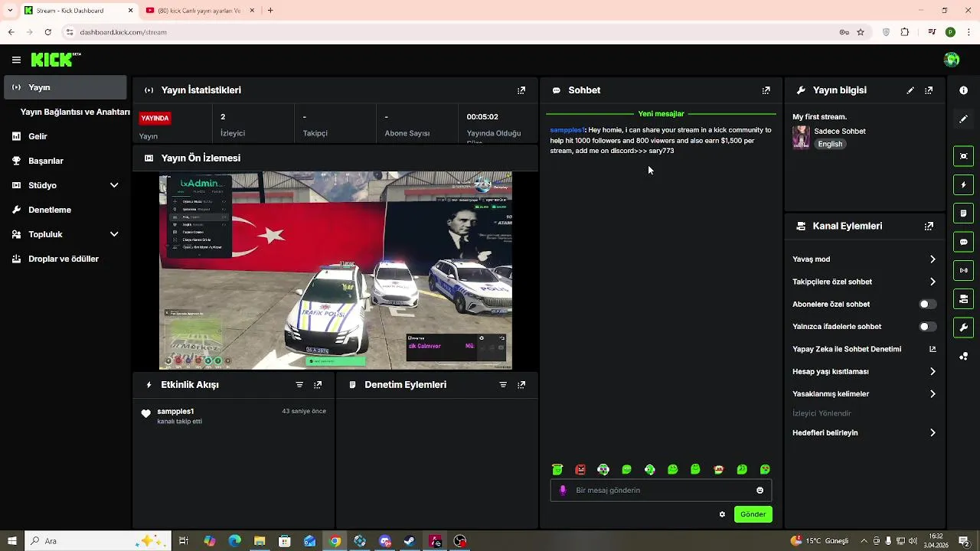
Task: Enable Abonelere özel sohbet switch
Action: (x=927, y=304)
